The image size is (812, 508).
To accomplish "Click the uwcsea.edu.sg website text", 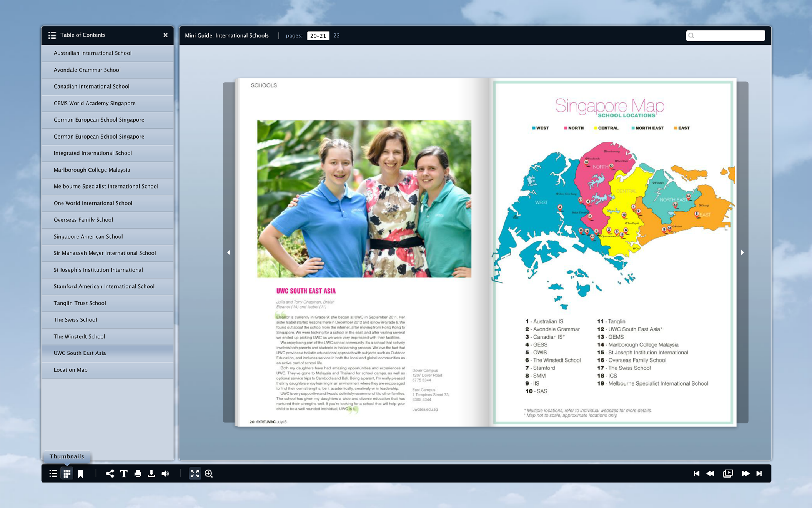I will pos(425,409).
